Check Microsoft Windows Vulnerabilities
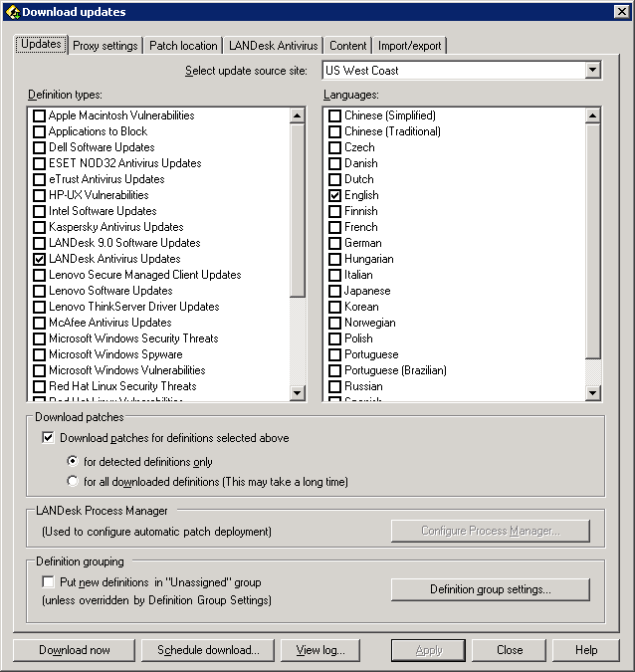The width and height of the screenshot is (635, 672). 39,370
